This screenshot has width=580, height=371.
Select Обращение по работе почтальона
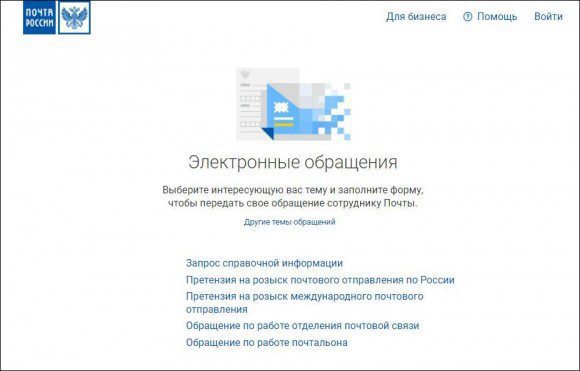click(266, 342)
